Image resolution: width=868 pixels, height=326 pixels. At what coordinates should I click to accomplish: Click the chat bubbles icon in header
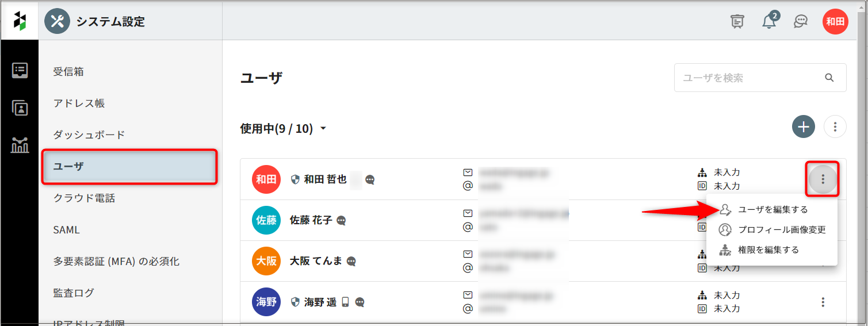(800, 21)
